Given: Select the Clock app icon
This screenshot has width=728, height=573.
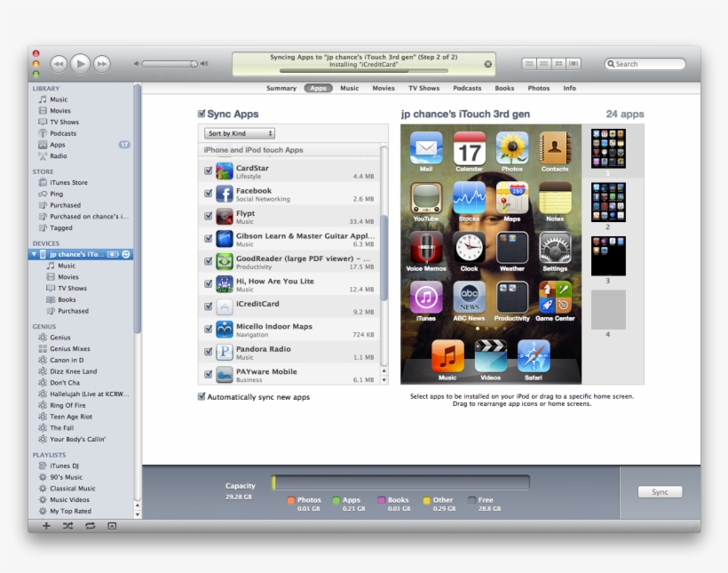Looking at the screenshot, I should [470, 248].
